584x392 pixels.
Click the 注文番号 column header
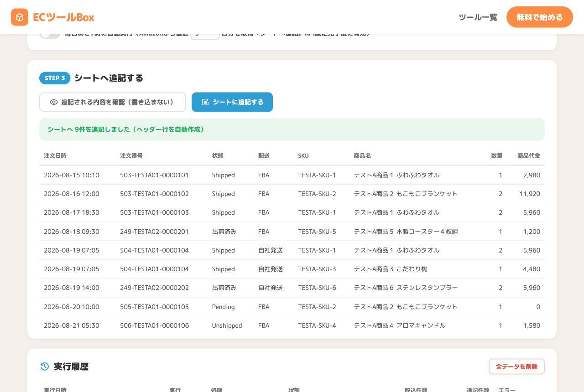(x=131, y=156)
